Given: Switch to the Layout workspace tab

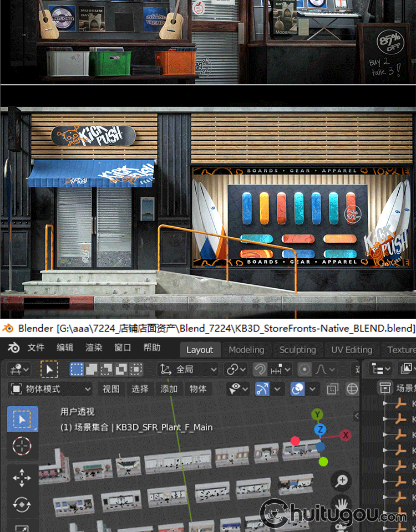Looking at the screenshot, I should pyautogui.click(x=200, y=350).
